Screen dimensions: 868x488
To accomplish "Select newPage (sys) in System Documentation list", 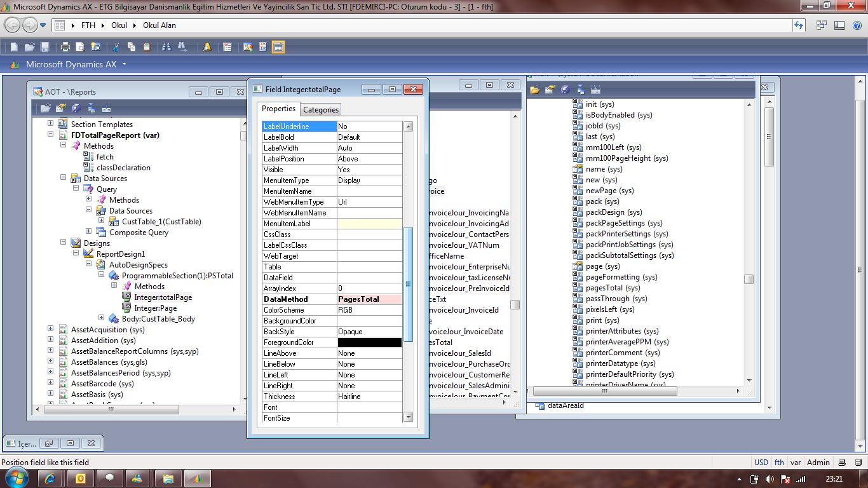I will point(609,190).
